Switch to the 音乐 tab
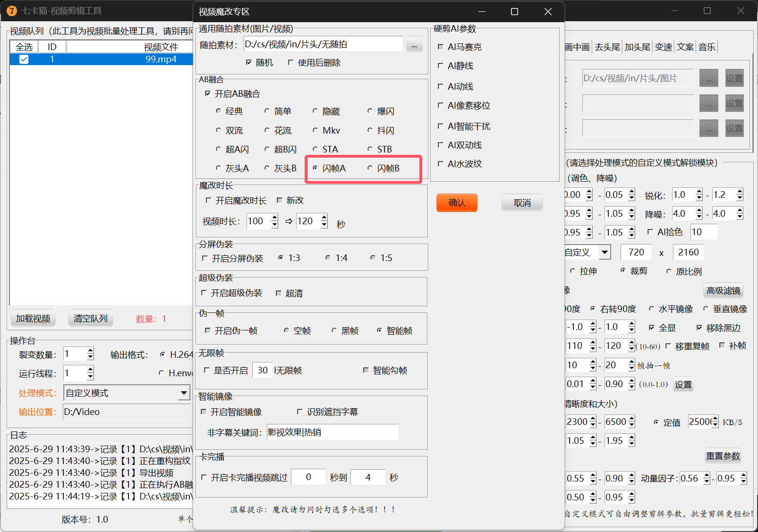 point(707,47)
